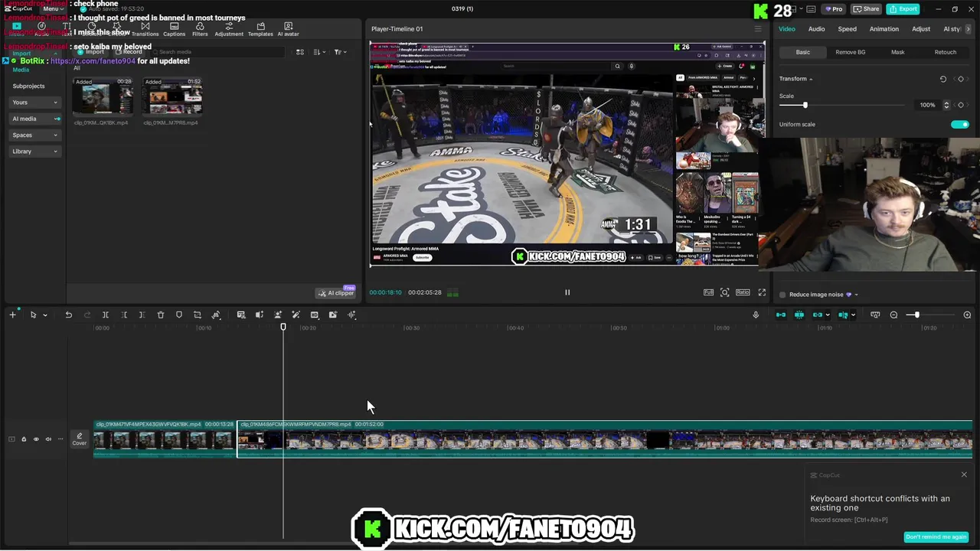Viewport: 980px width, 551px height.
Task: Click the Cover button on timeline
Action: pos(80,439)
